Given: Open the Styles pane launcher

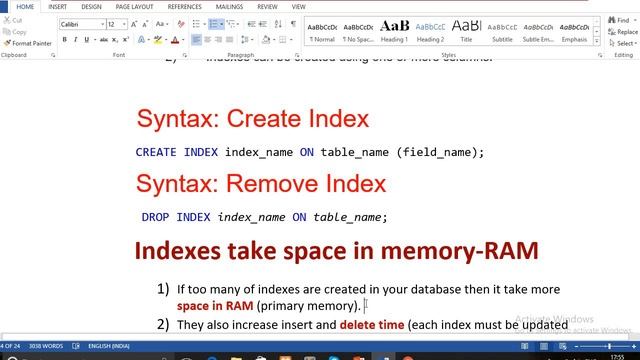Looking at the screenshot, I should 600,55.
